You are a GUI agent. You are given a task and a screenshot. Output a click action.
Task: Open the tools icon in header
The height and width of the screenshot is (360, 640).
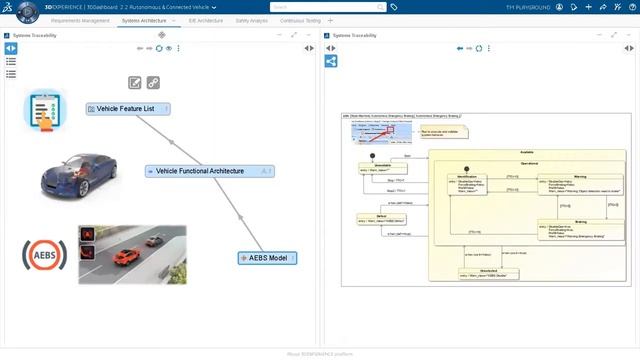[x=618, y=7]
